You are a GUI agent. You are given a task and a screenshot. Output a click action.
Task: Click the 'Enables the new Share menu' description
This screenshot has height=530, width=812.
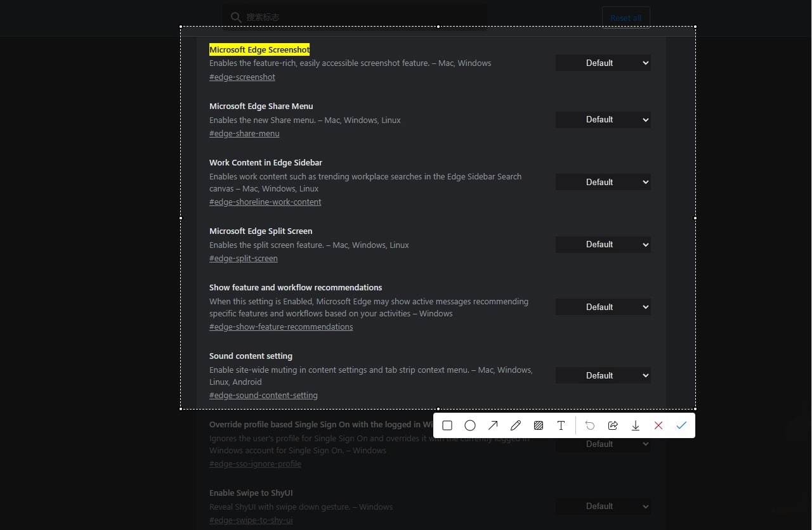[x=305, y=120]
